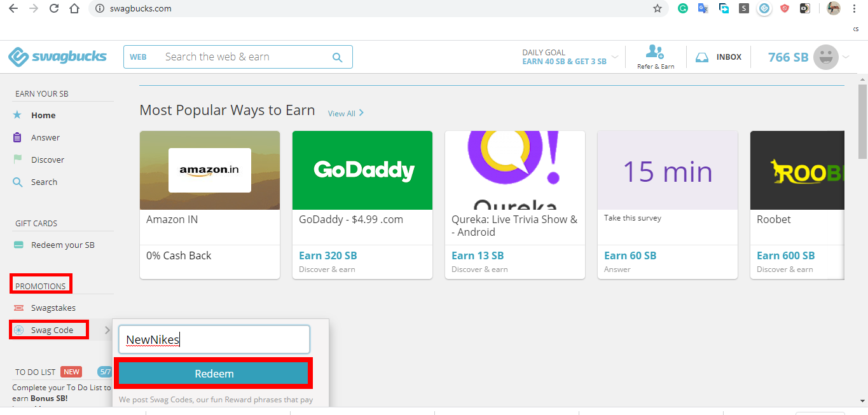Click the page vertical scrollbar
Screen dimensions: 868x415
click(x=862, y=121)
